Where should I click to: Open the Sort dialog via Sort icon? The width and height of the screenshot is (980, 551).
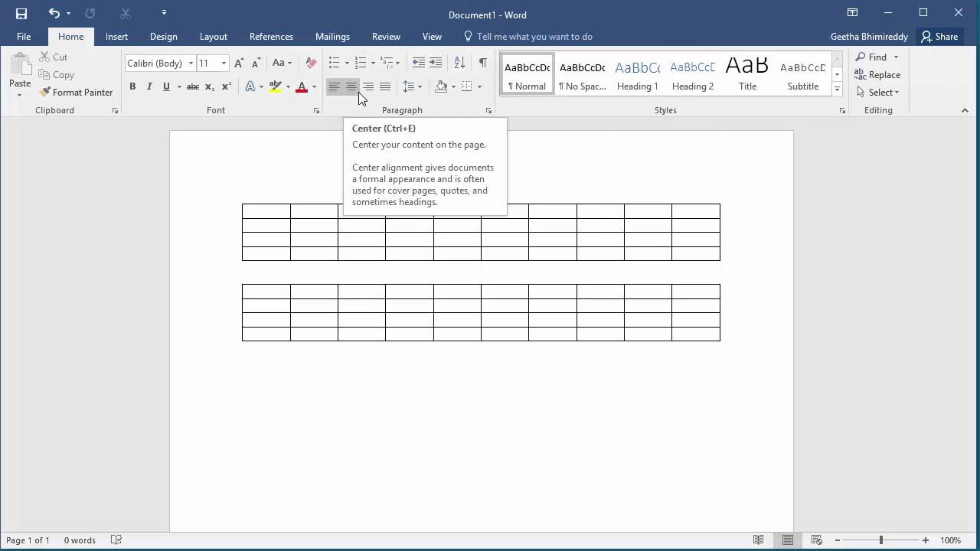pyautogui.click(x=459, y=63)
